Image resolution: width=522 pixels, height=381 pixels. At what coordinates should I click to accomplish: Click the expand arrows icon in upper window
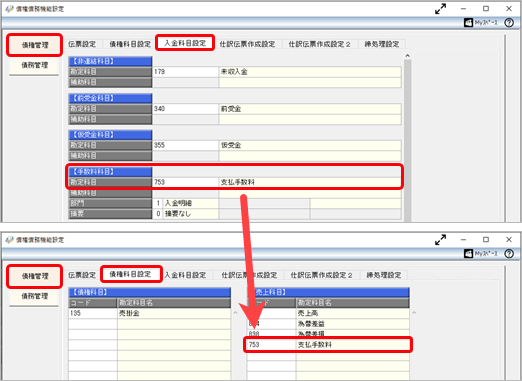pyautogui.click(x=440, y=9)
